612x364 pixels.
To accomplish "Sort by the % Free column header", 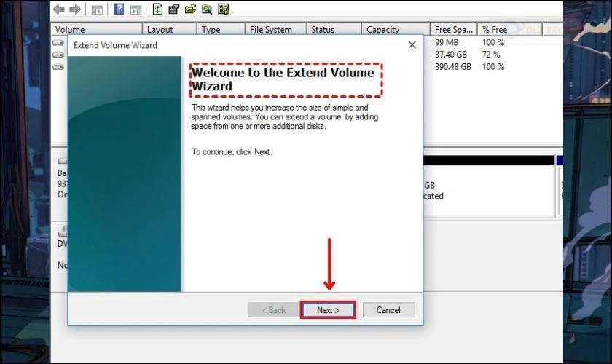I will [x=510, y=29].
